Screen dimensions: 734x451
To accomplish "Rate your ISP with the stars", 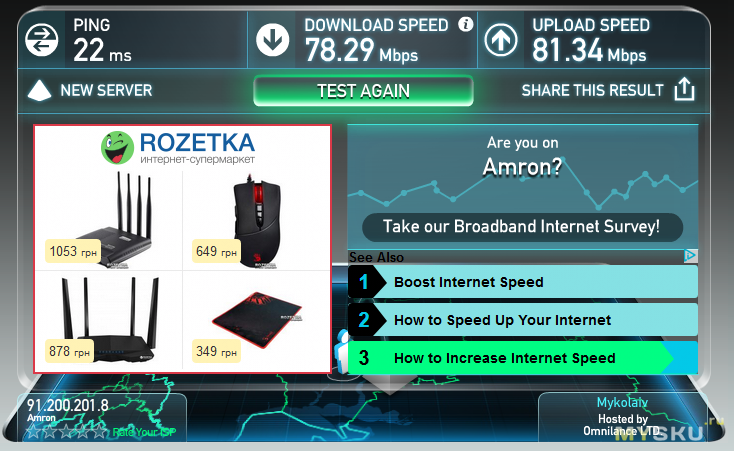I will [66, 431].
